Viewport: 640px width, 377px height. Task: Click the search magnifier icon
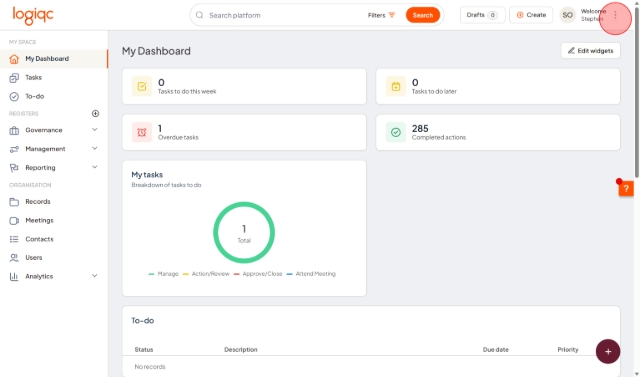pyautogui.click(x=199, y=15)
